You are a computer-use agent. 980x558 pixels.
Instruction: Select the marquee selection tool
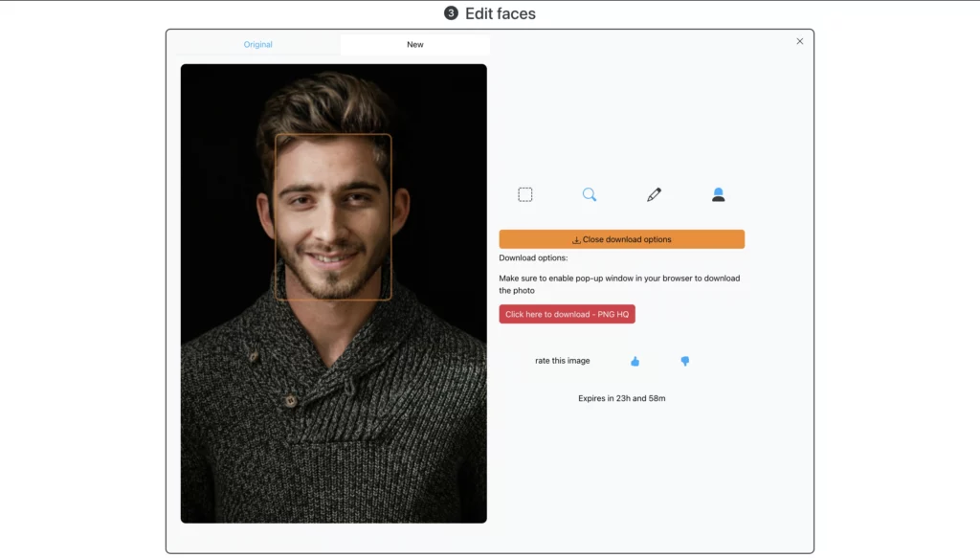coord(524,193)
